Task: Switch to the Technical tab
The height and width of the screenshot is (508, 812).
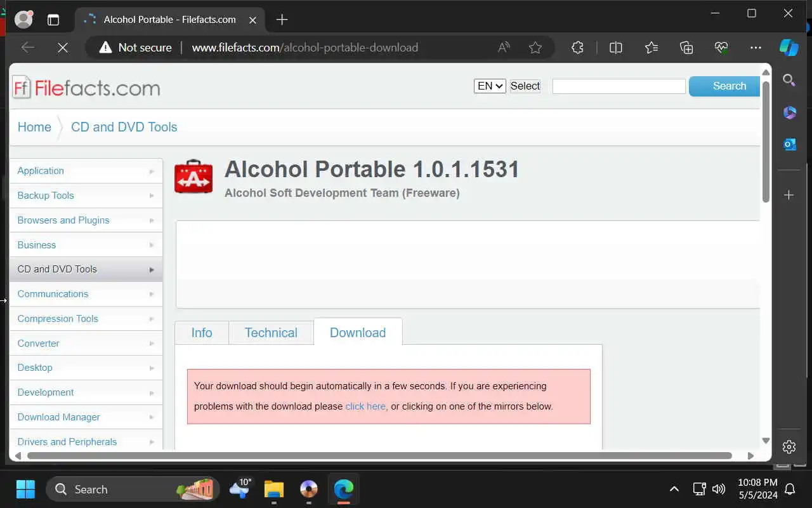Action: tap(271, 333)
